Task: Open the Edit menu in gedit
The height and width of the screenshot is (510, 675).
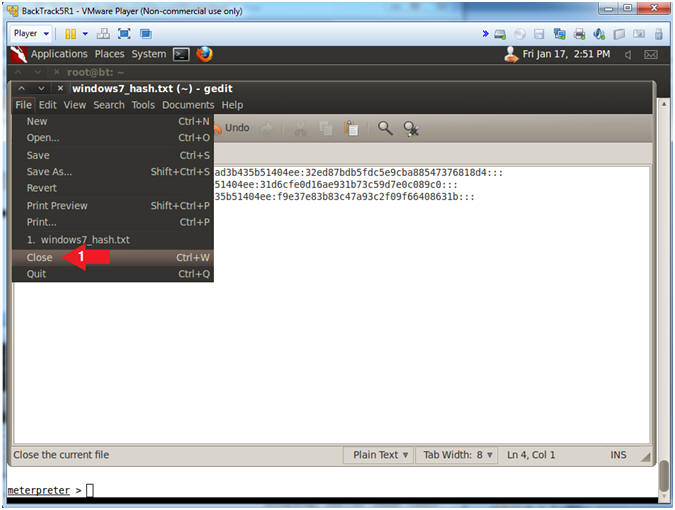Action: click(47, 105)
